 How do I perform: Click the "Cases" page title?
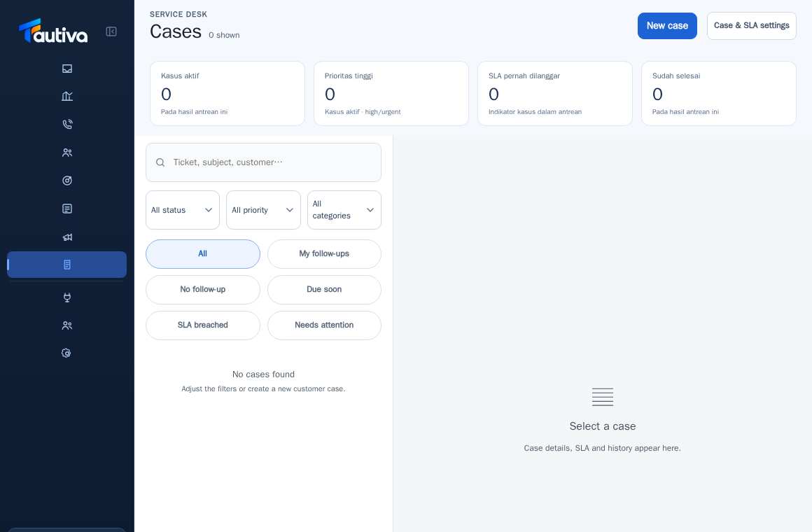[176, 31]
